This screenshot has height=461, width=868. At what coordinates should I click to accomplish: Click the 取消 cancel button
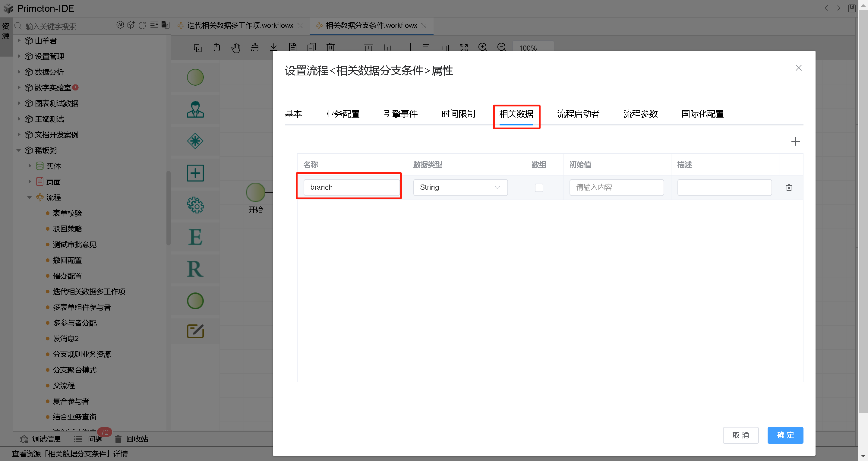pyautogui.click(x=741, y=435)
